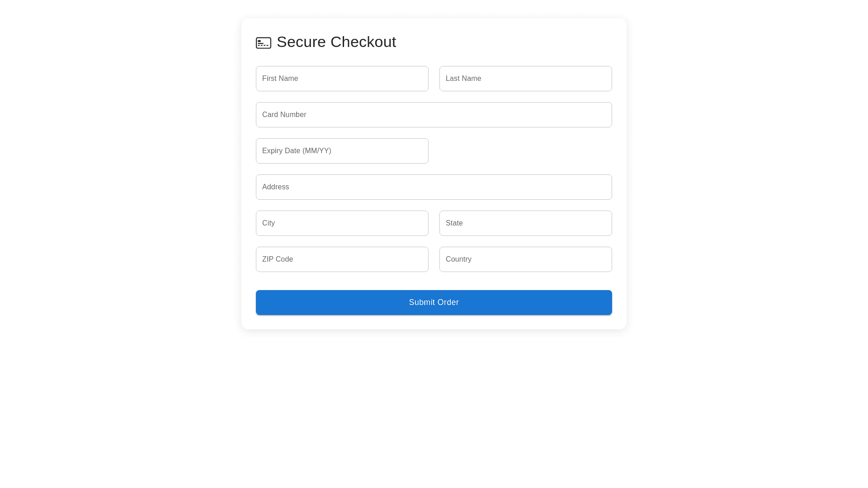Click the 'Address' placeholder text

(275, 187)
